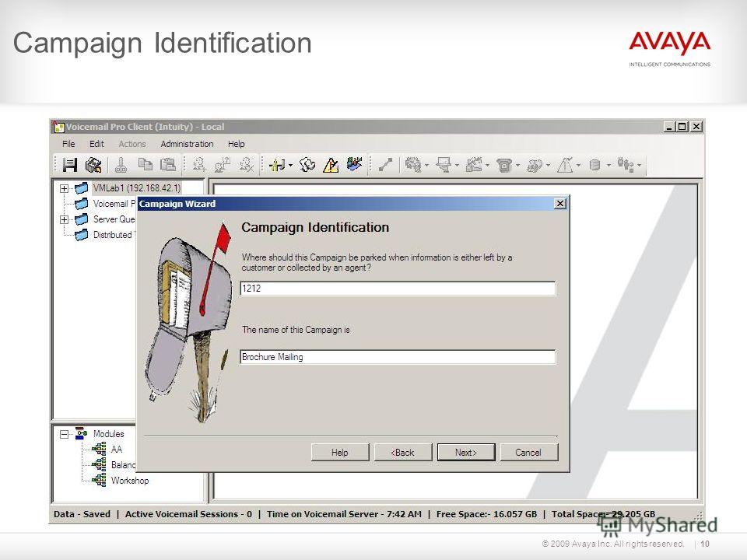The width and height of the screenshot is (747, 560).
Task: Open the Administration menu
Action: coord(187,144)
